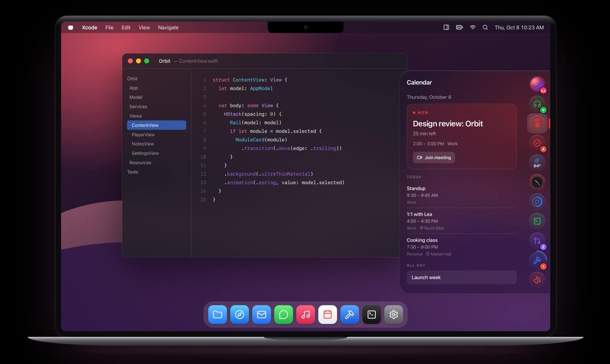Open the hammer build rail icon
610x364 pixels.
point(537,260)
